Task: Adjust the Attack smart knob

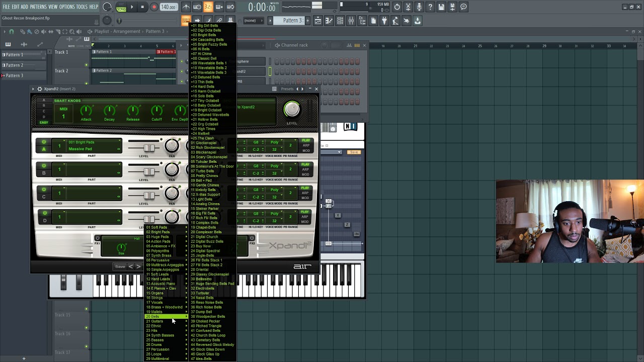Action: click(86, 110)
